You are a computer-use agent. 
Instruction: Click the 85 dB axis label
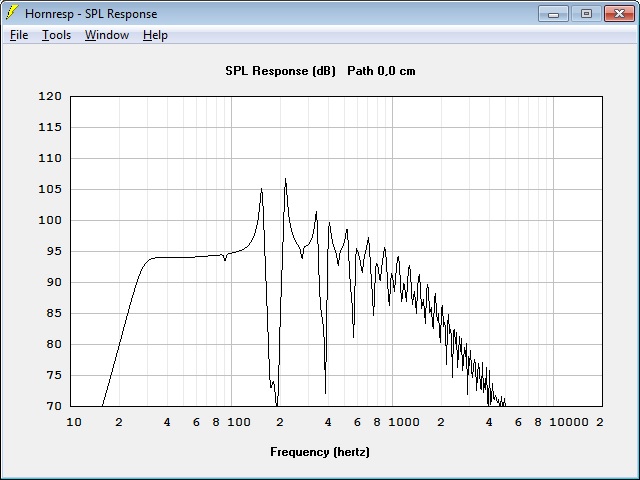pos(53,313)
